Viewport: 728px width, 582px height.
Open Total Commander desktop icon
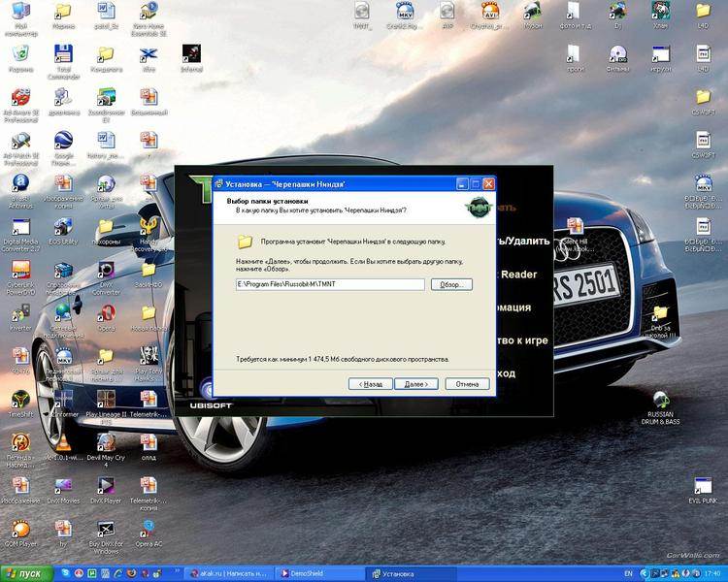[x=64, y=61]
